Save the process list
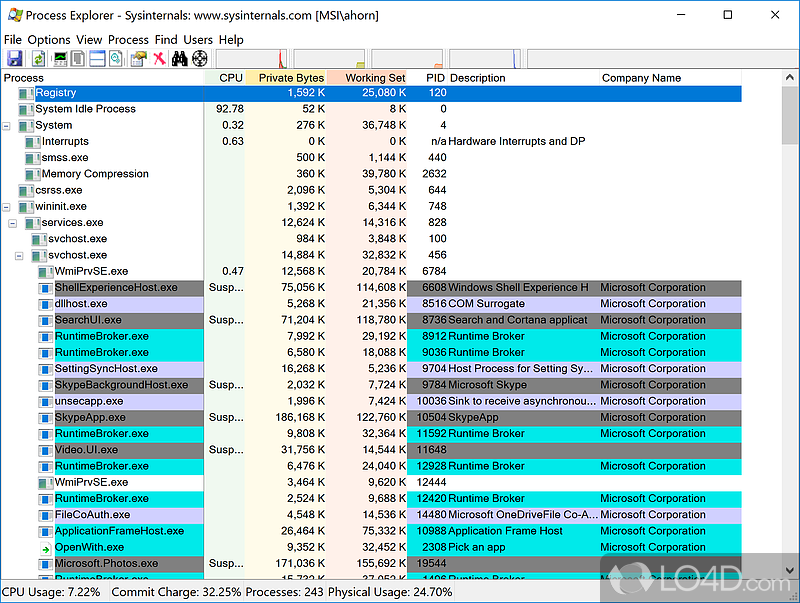 click(14, 58)
